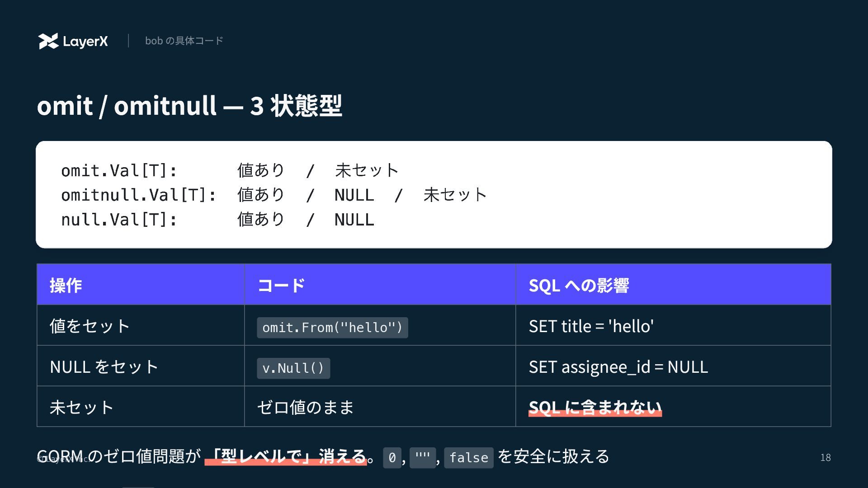Image resolution: width=868 pixels, height=488 pixels.
Task: Click the slide title 'omit / omitnull — 3 状態型'
Action: (x=189, y=106)
